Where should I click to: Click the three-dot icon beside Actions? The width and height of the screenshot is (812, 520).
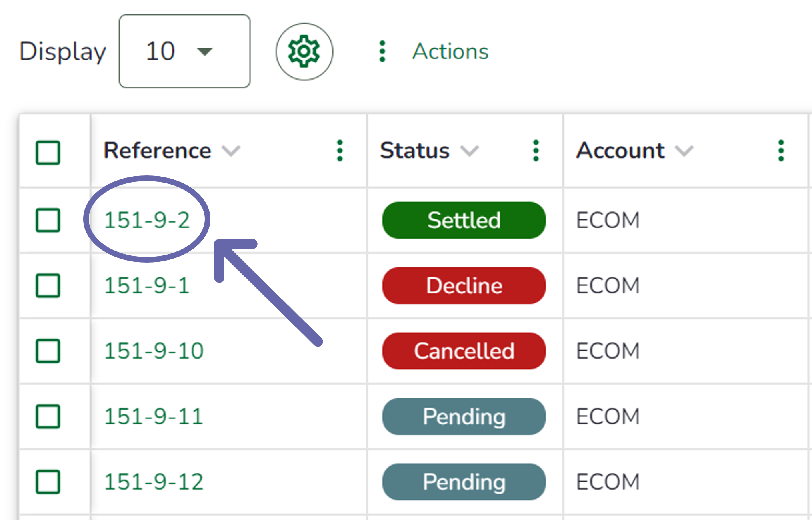pyautogui.click(x=382, y=52)
